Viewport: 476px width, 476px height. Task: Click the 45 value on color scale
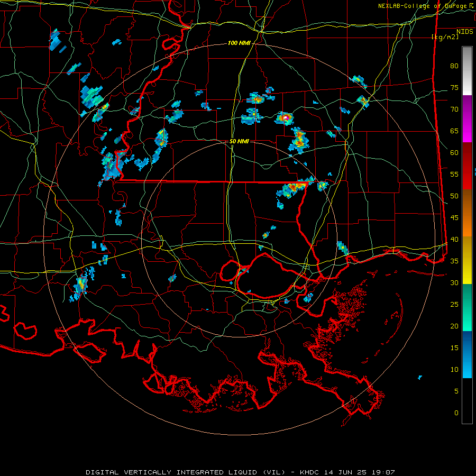click(454, 218)
